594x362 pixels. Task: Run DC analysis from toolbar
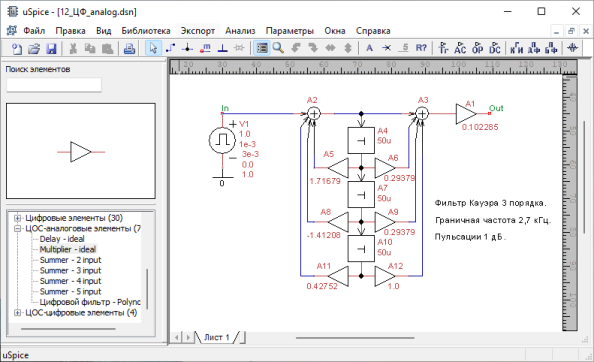pos(495,48)
